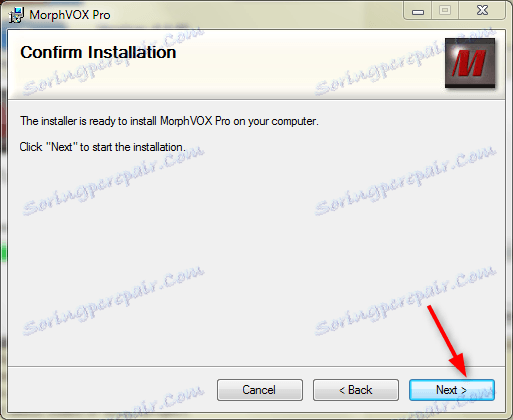Click the installer icon in title bar
The height and width of the screenshot is (420, 513).
tap(16, 15)
